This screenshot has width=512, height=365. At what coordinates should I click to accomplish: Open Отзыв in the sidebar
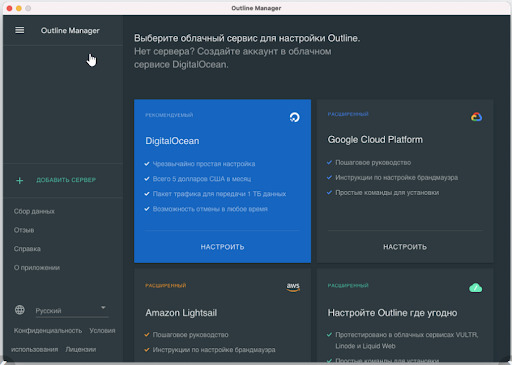(24, 230)
